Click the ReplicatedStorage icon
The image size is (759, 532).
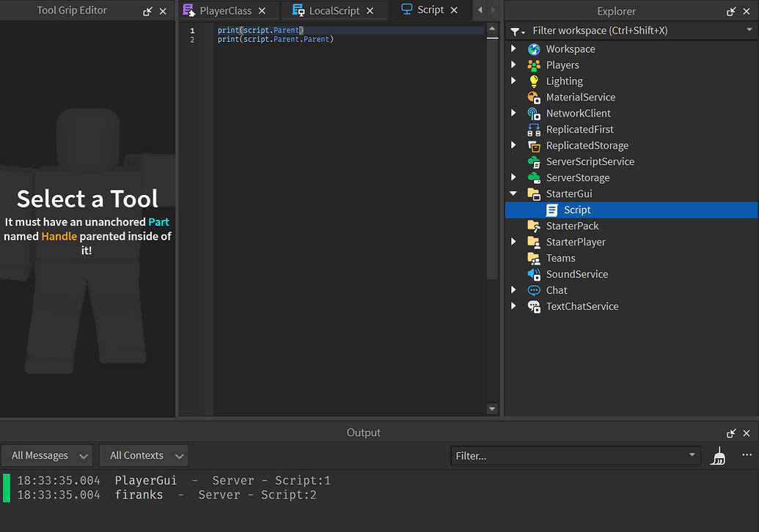pyautogui.click(x=533, y=145)
